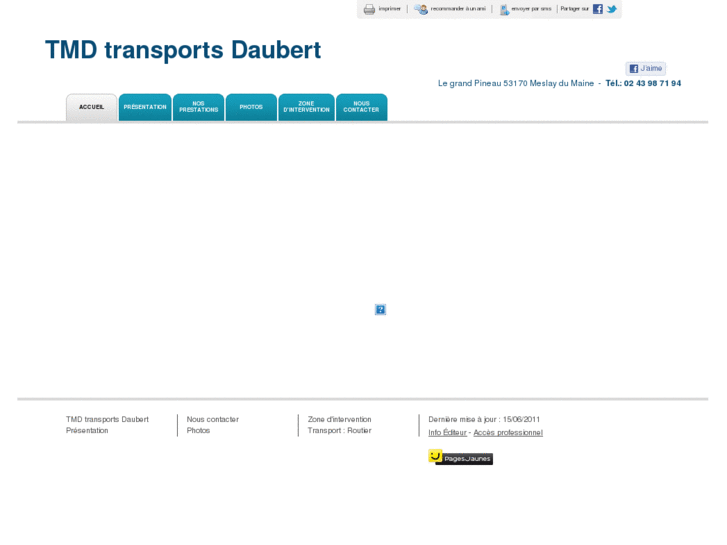Image resolution: width=727 pixels, height=545 pixels.
Task: Open 'recommander à un ami' link
Action: (x=458, y=9)
